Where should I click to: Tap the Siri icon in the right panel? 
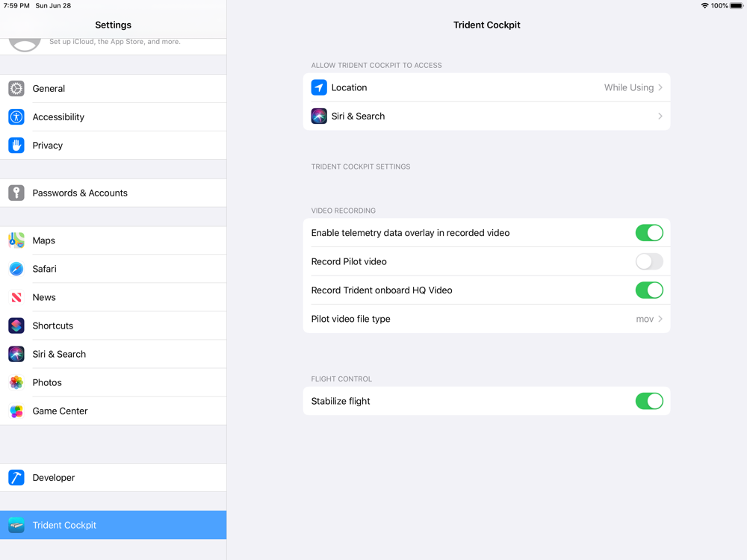pos(319,116)
